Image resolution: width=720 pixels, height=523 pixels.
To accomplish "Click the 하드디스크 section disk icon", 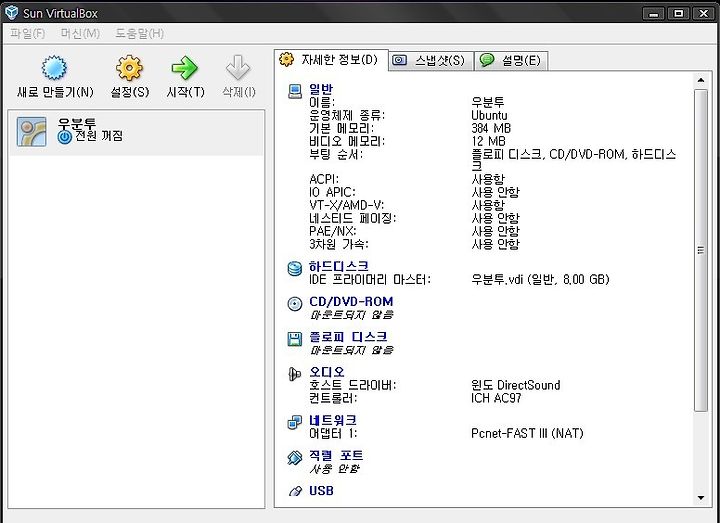I will click(x=295, y=268).
